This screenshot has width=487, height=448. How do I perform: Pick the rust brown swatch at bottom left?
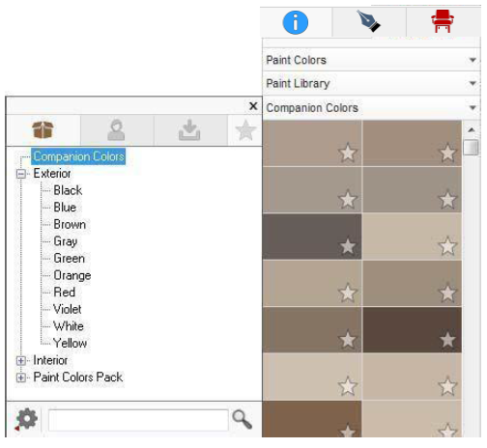pos(312,418)
